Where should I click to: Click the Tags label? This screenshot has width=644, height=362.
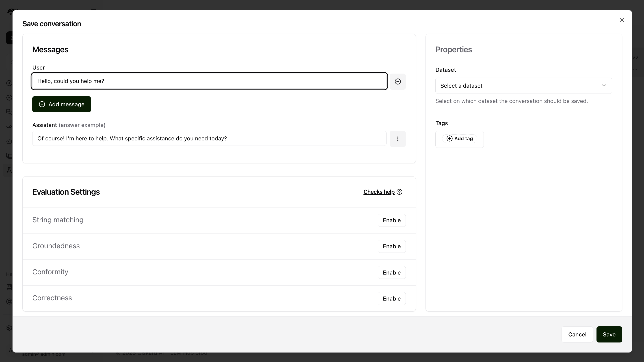(441, 123)
